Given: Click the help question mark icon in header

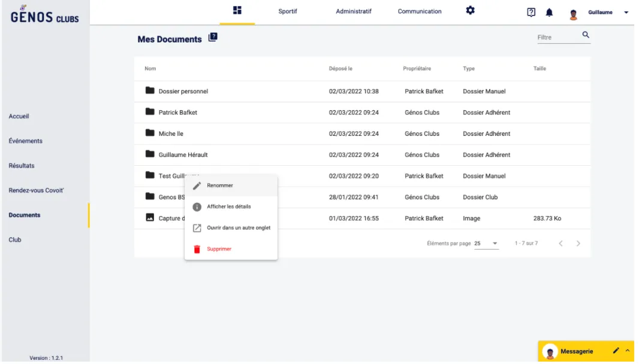Looking at the screenshot, I should coord(531,13).
